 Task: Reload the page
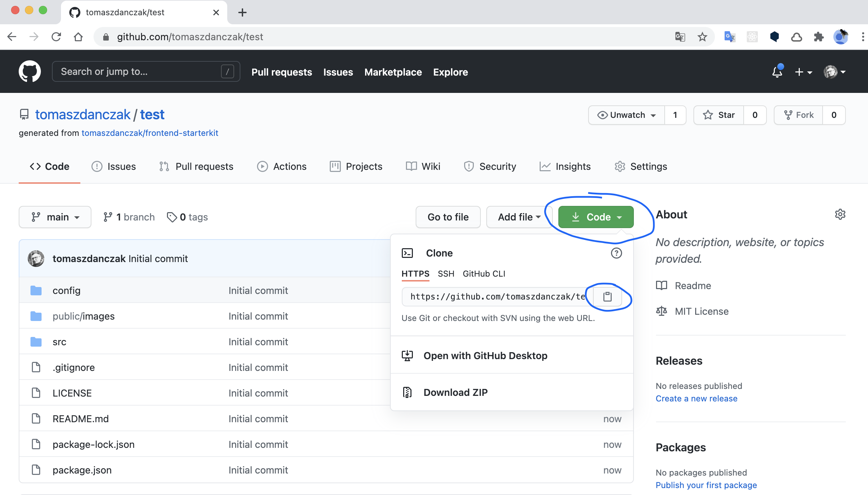56,37
